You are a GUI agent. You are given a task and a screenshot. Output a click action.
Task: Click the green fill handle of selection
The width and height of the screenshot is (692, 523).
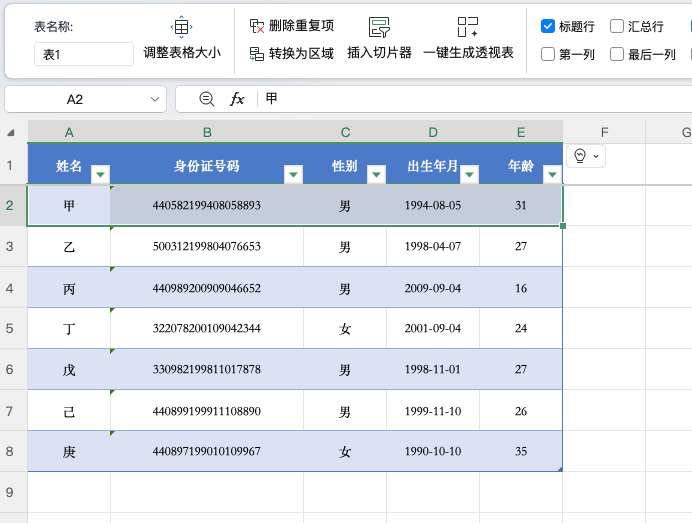coord(563,226)
